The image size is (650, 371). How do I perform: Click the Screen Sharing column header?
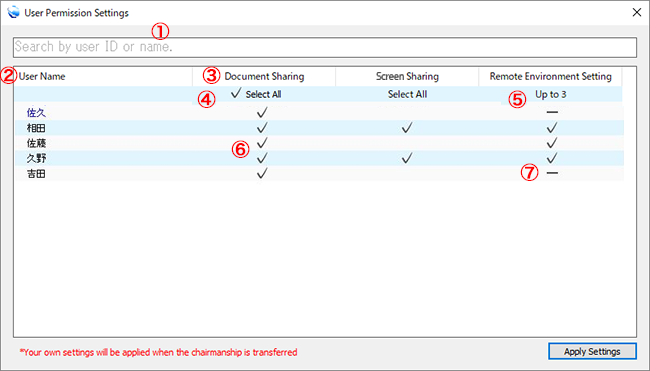click(x=407, y=76)
